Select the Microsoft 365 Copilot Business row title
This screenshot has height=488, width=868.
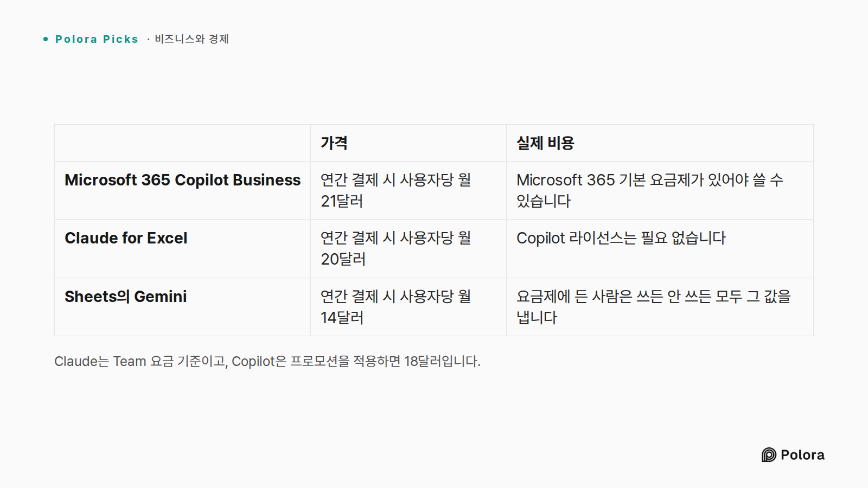click(x=182, y=180)
